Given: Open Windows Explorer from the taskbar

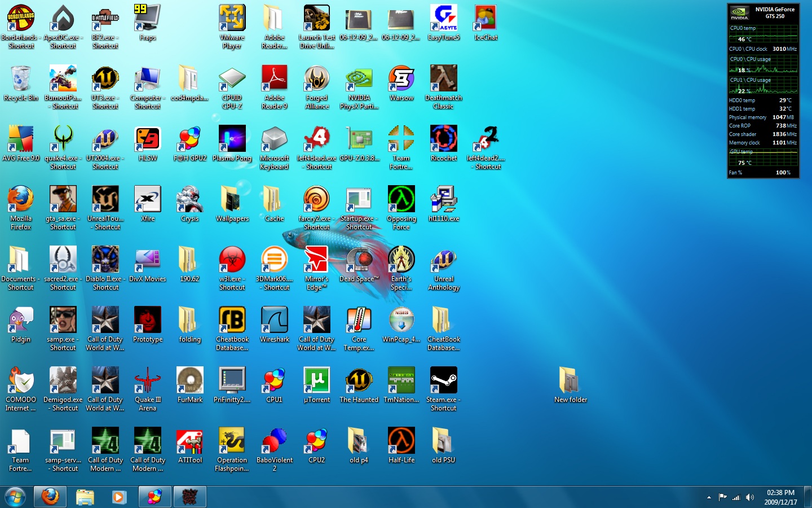Looking at the screenshot, I should point(85,497).
